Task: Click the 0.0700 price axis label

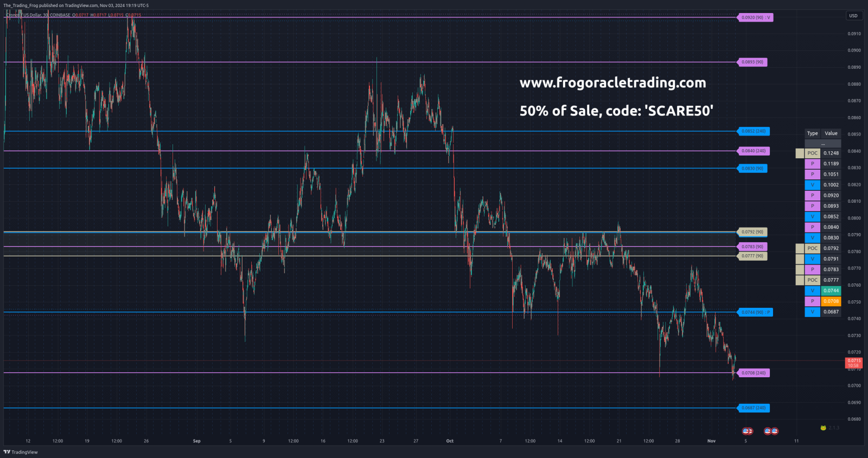Action: (854, 386)
